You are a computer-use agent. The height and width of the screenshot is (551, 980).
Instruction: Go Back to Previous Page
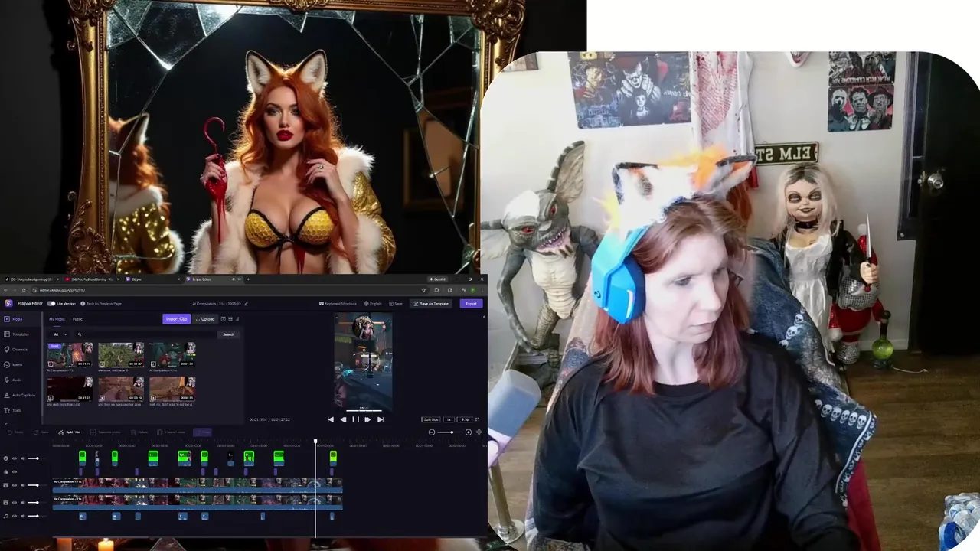(x=100, y=304)
